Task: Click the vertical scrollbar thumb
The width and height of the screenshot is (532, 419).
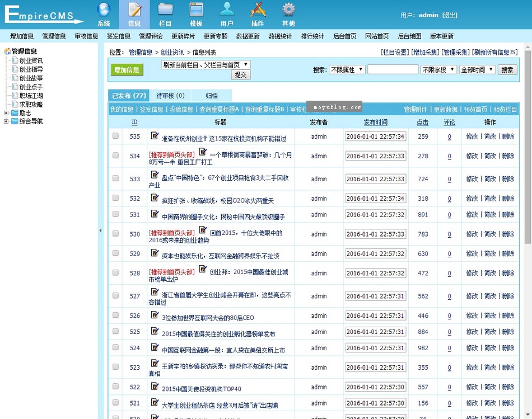Action: point(528,147)
